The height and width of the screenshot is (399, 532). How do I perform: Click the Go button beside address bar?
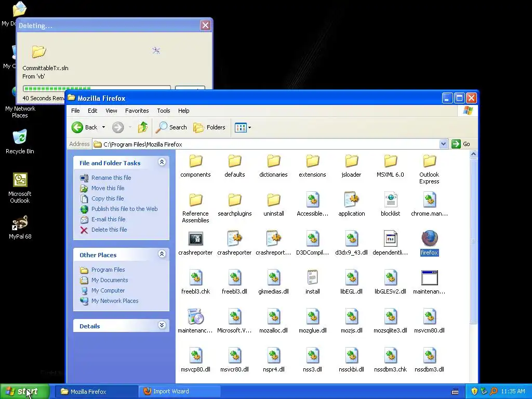[461, 144]
